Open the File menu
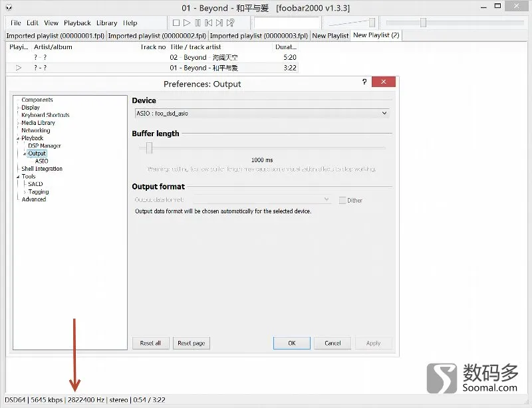The image size is (532, 408). coord(15,23)
